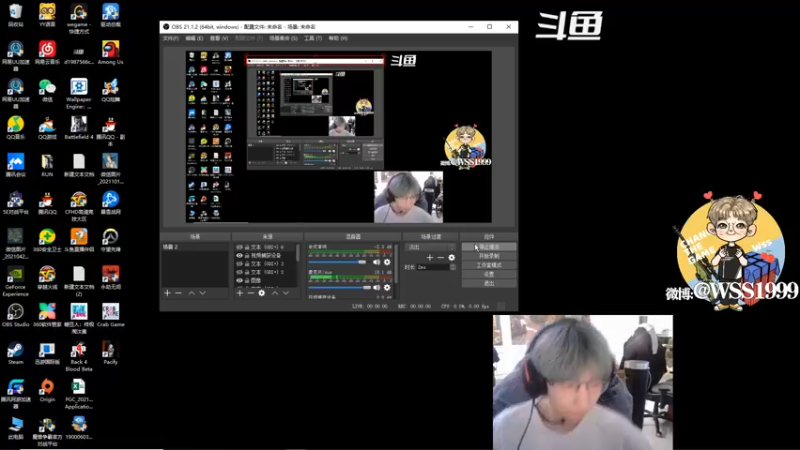Toggle visibility of 文本 (GDI+) 2 source

(x=239, y=272)
